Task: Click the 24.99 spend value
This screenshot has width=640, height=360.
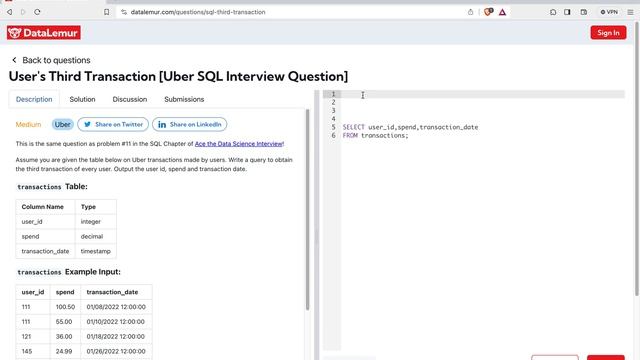Action: pyautogui.click(x=65, y=351)
